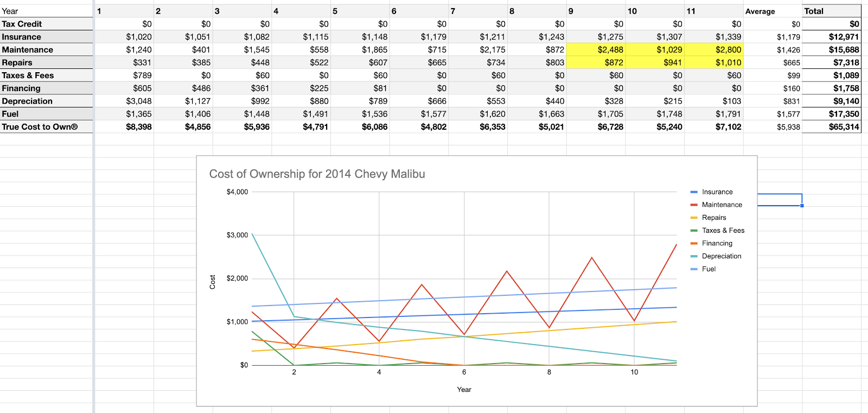
Task: Click the chart's vertical axis title 'Cost'
Action: click(213, 282)
